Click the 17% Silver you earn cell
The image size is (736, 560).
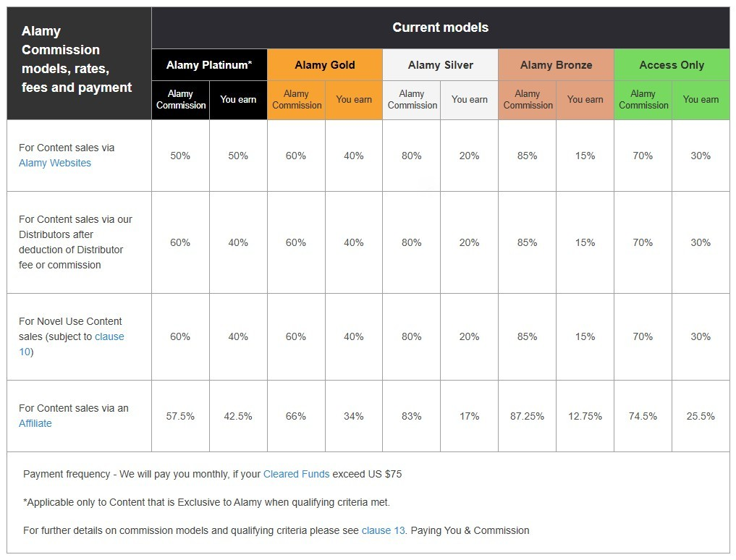click(470, 416)
